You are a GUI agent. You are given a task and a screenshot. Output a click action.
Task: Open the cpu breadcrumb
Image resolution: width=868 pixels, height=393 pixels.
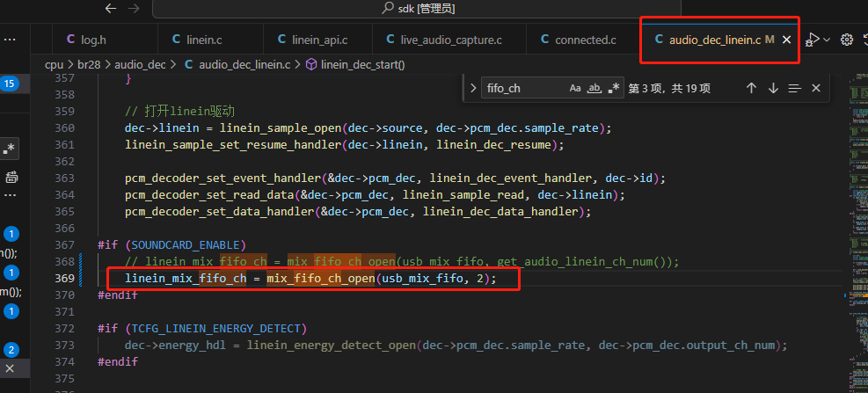pyautogui.click(x=54, y=65)
